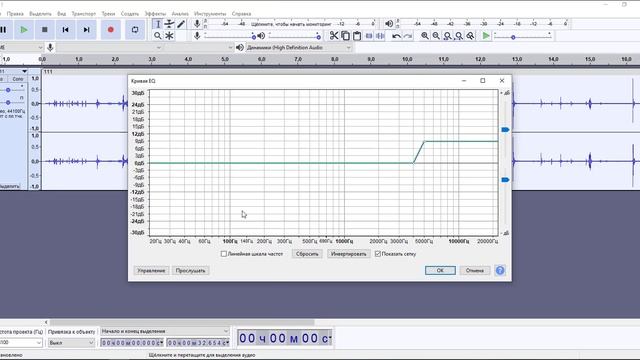640x360 pixels.
Task: Click the playback meter speaker icon
Action: tap(389, 24)
